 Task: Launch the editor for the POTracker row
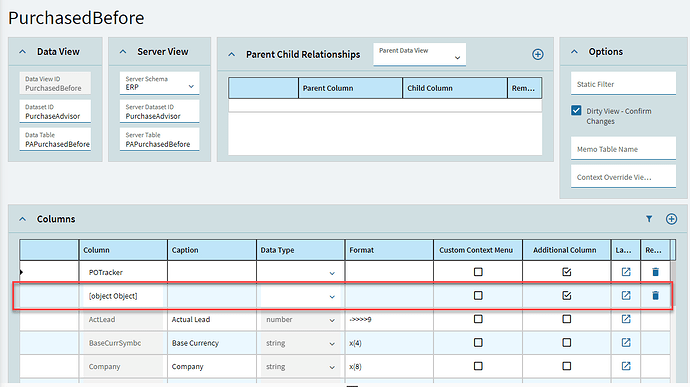pos(626,272)
